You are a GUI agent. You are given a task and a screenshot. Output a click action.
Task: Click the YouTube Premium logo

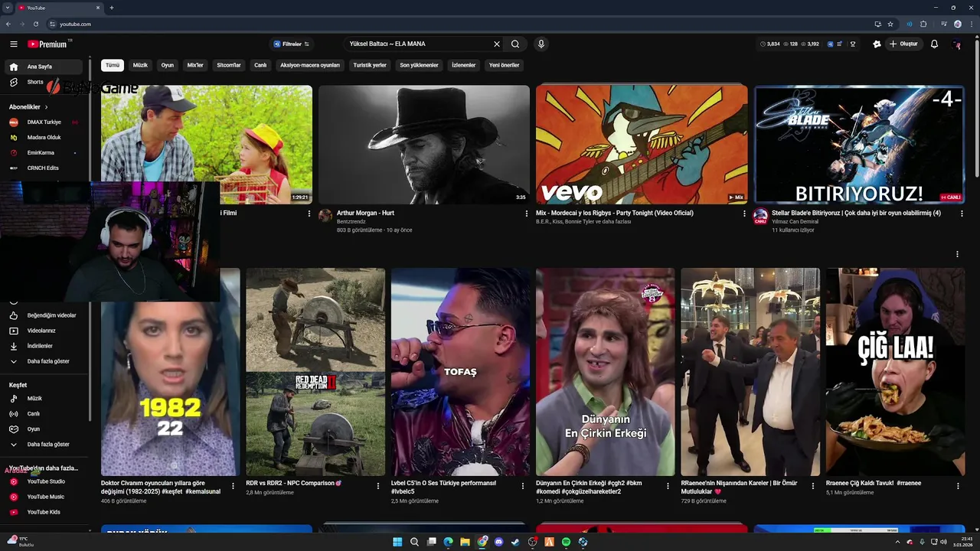pos(47,44)
